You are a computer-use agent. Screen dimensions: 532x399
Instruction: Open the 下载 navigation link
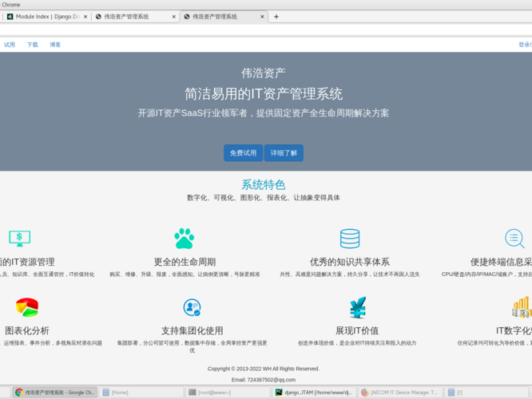click(x=33, y=45)
